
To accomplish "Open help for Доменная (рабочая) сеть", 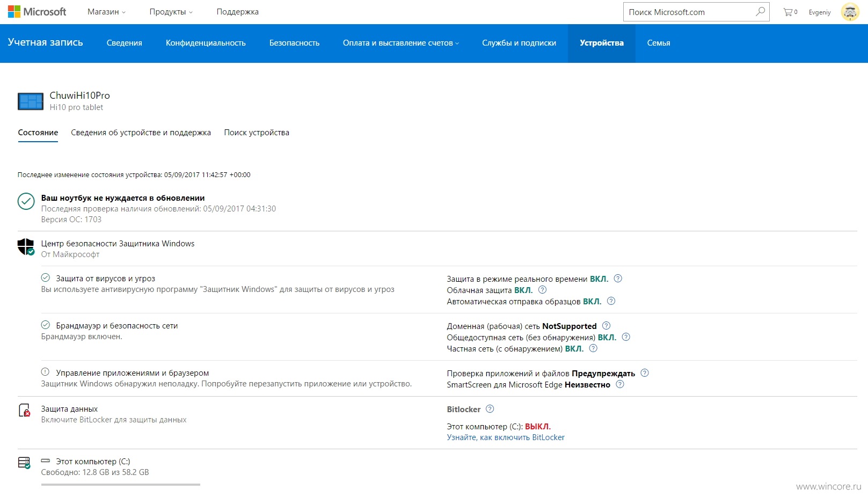I will click(606, 325).
